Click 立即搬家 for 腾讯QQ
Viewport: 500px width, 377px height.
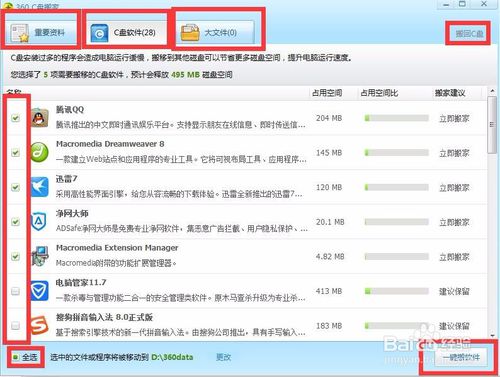point(454,118)
